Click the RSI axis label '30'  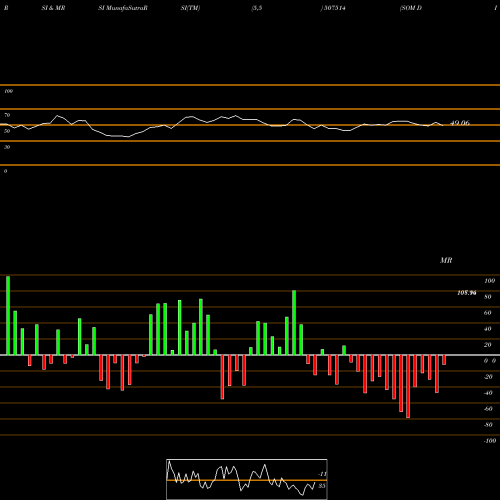[7, 147]
